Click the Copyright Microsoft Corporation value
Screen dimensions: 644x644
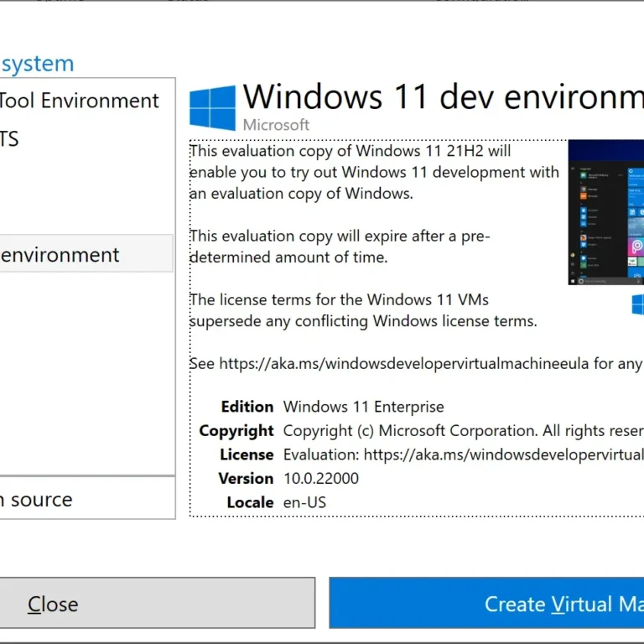click(463, 430)
